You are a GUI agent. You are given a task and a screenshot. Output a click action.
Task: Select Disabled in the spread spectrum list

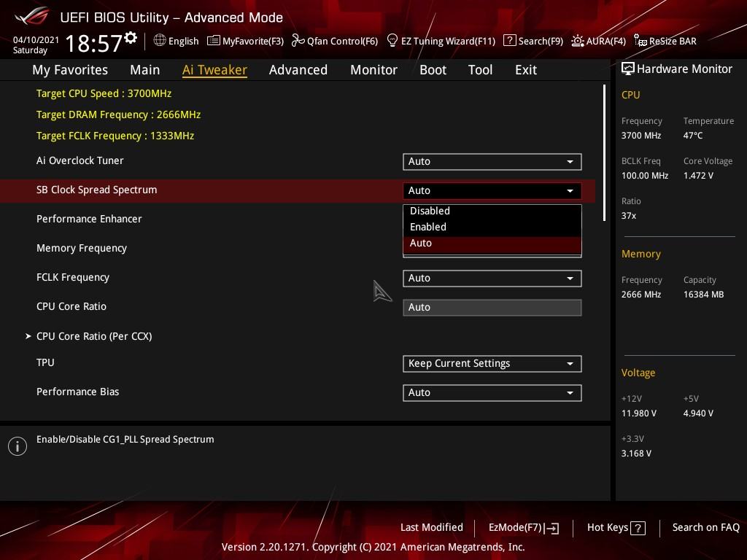pyautogui.click(x=492, y=211)
